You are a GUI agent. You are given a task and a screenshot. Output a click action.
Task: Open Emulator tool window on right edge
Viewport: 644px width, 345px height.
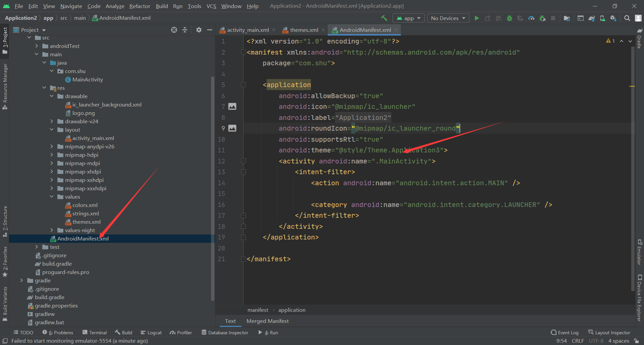[640, 252]
